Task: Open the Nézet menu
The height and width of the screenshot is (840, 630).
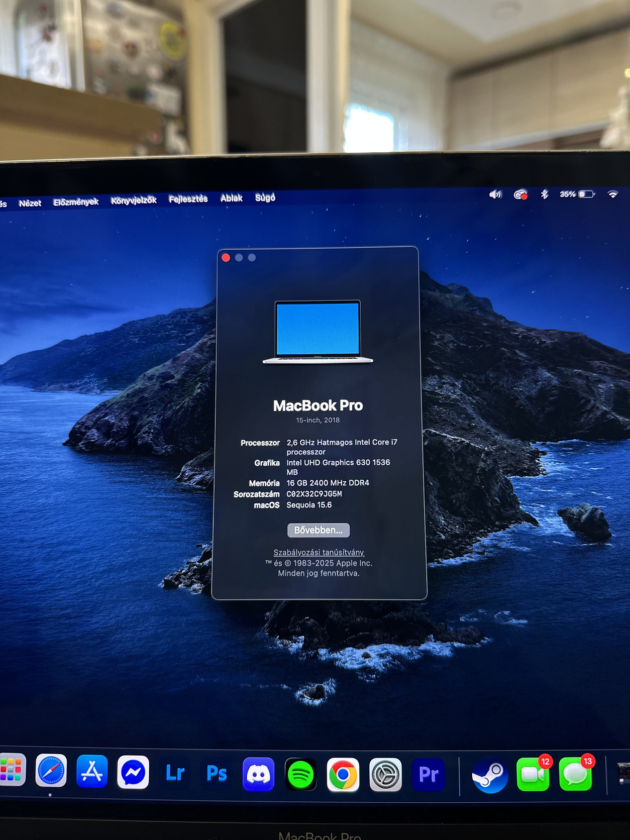Action: 30,203
